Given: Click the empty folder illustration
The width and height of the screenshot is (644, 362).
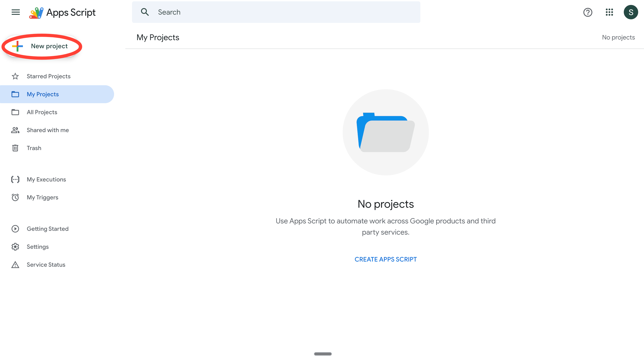Looking at the screenshot, I should pos(386,132).
